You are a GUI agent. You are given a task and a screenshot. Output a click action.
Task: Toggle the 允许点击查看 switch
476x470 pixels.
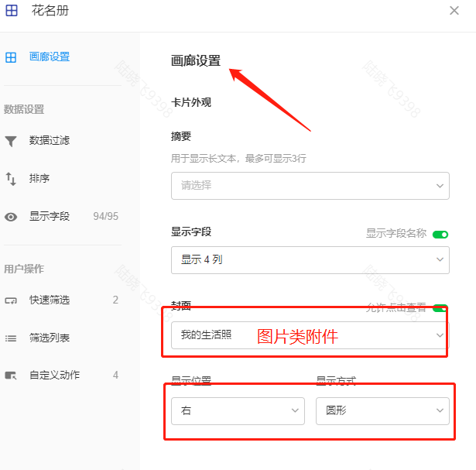[440, 308]
